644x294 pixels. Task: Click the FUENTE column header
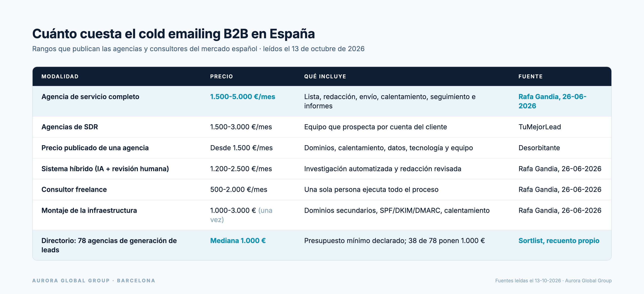(x=530, y=77)
